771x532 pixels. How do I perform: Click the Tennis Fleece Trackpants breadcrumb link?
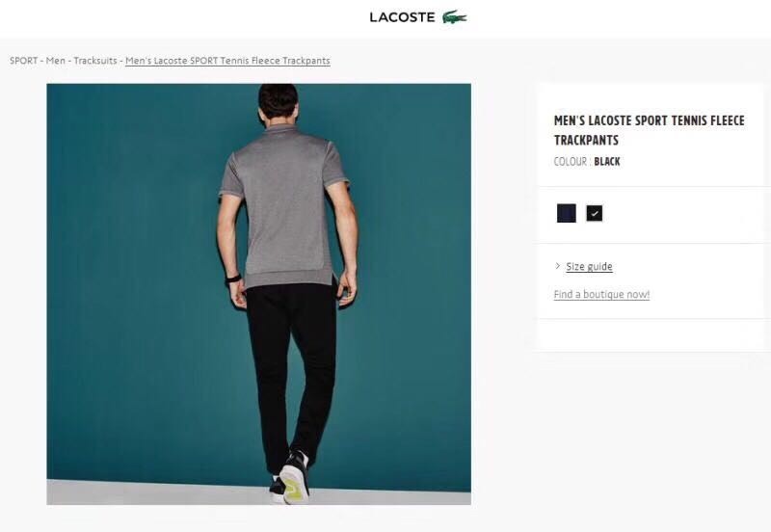227,61
